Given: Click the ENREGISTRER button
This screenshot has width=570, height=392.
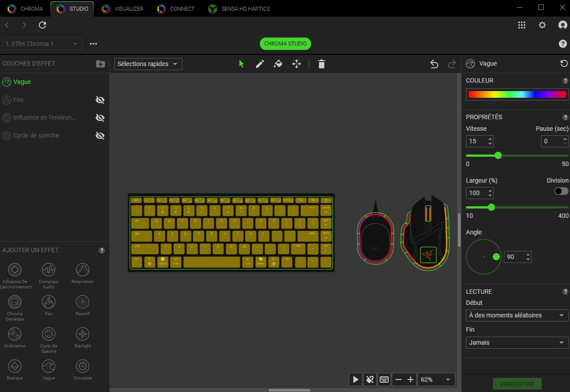Looking at the screenshot, I should (517, 384).
